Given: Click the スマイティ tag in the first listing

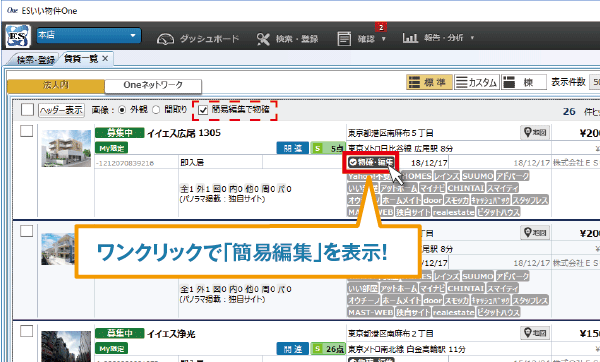Looking at the screenshot, I should (x=502, y=188).
